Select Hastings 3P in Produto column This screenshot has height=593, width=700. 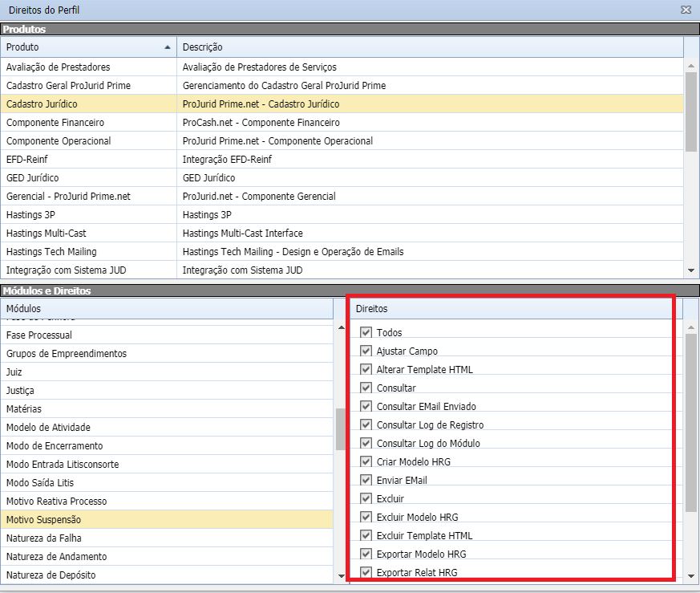tap(88, 214)
